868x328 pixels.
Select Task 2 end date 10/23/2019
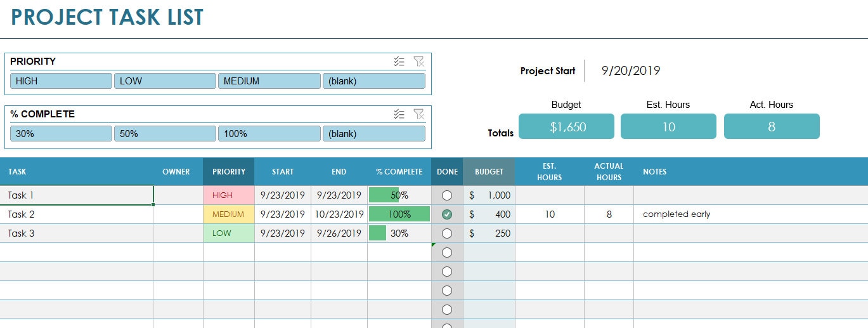click(339, 214)
